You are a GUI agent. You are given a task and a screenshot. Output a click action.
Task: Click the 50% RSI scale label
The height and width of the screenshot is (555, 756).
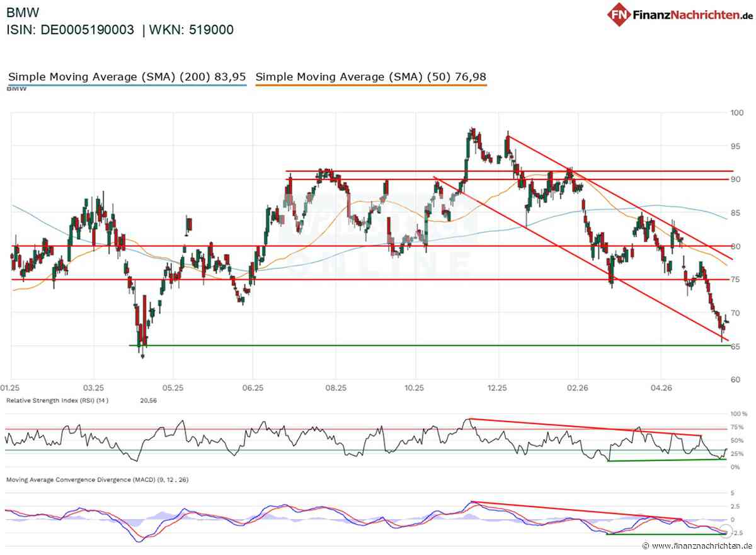coord(737,440)
